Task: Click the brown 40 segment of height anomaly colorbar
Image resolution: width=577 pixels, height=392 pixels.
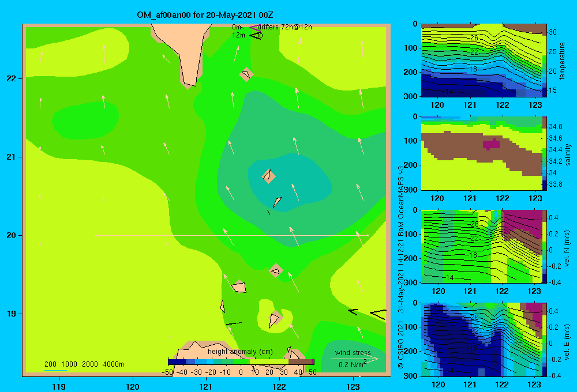Action: pyautogui.click(x=299, y=362)
